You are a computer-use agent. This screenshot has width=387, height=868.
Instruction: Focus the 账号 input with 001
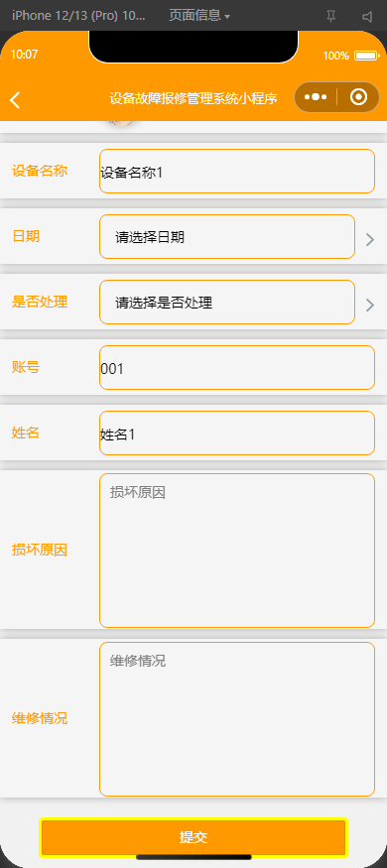pos(237,368)
